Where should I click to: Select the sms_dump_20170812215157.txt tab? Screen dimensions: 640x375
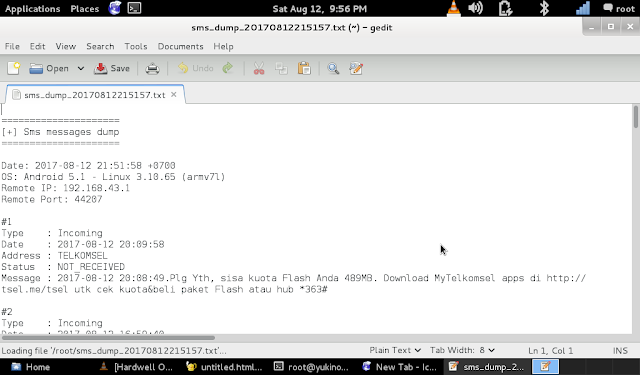[x=95, y=95]
